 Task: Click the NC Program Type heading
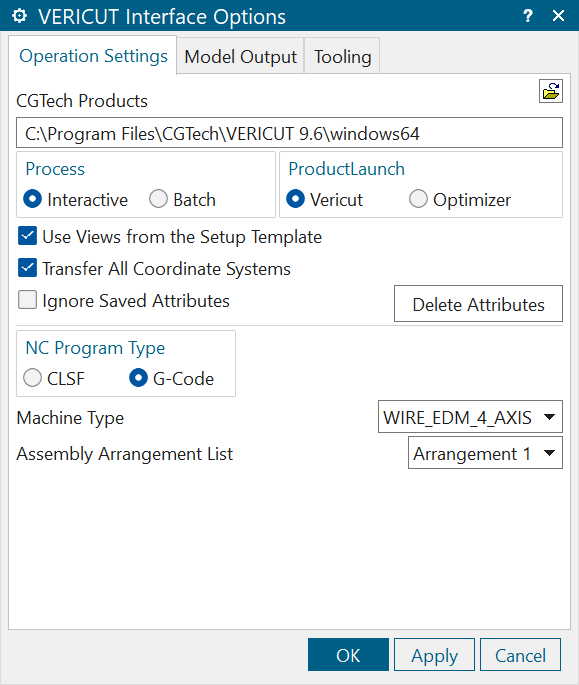coord(95,348)
